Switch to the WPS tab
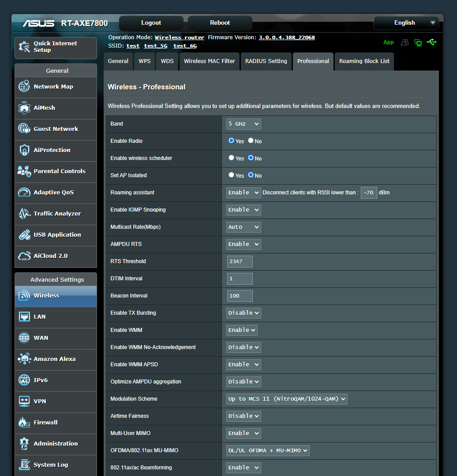The height and width of the screenshot is (476, 457). point(145,61)
